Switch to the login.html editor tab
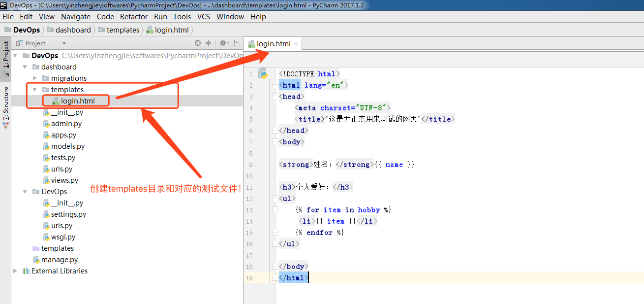Image resolution: width=644 pixels, height=304 pixels. coord(273,43)
